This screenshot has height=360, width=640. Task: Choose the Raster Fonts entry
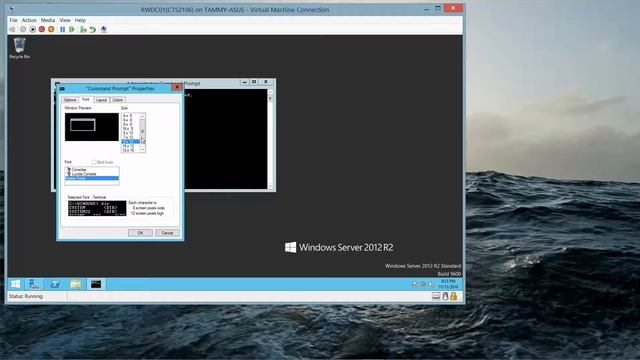pyautogui.click(x=92, y=178)
